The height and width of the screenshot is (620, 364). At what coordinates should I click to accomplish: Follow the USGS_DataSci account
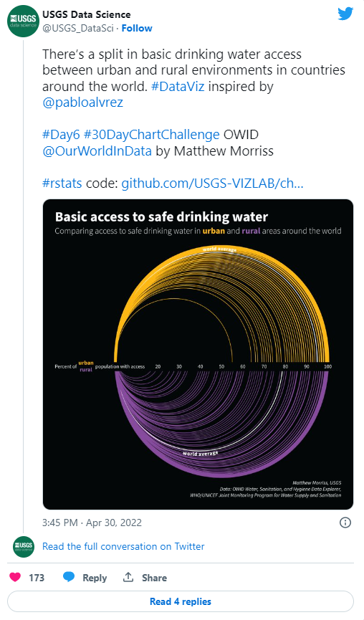click(x=137, y=28)
